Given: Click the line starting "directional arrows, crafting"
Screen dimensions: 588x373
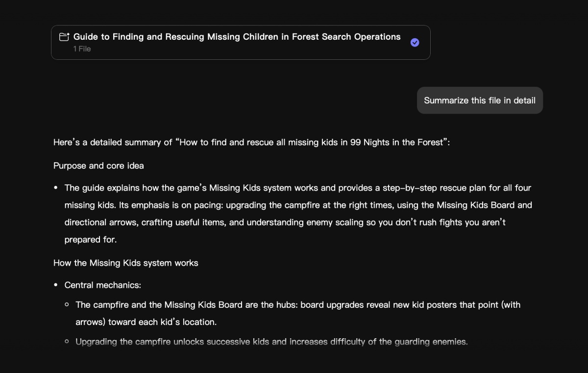Looking at the screenshot, I should [x=285, y=223].
